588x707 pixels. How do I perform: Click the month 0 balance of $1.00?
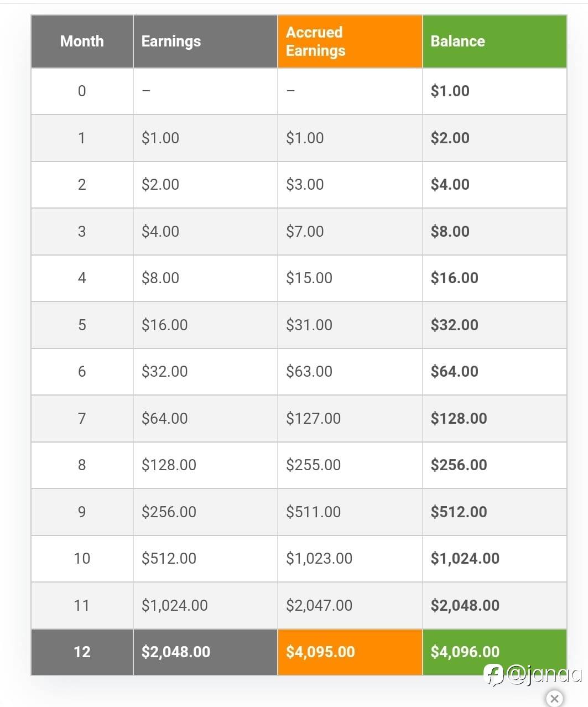[x=450, y=91]
